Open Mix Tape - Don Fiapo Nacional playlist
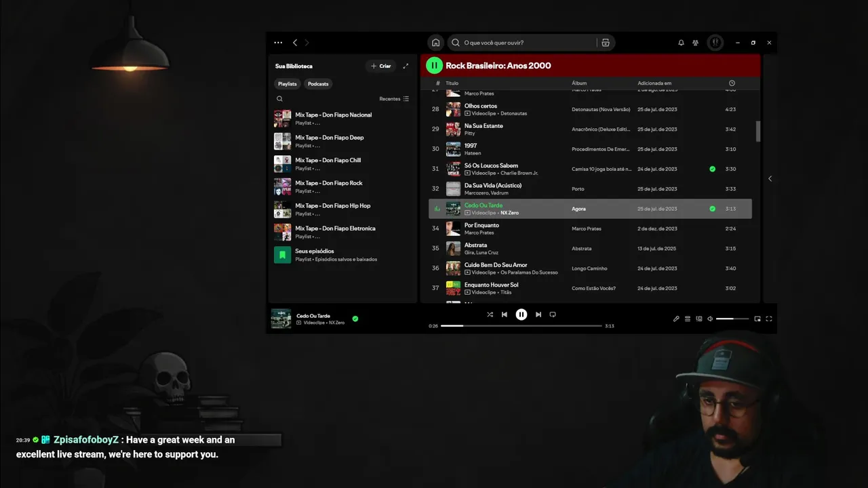 pos(342,119)
